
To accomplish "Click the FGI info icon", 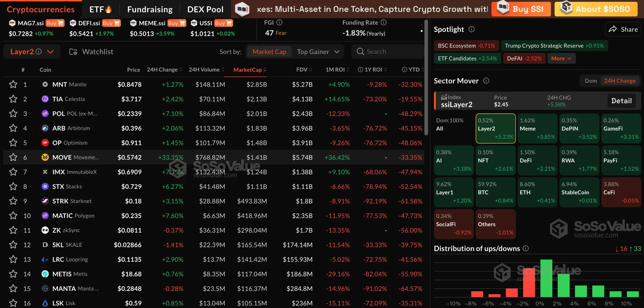I will click(279, 23).
